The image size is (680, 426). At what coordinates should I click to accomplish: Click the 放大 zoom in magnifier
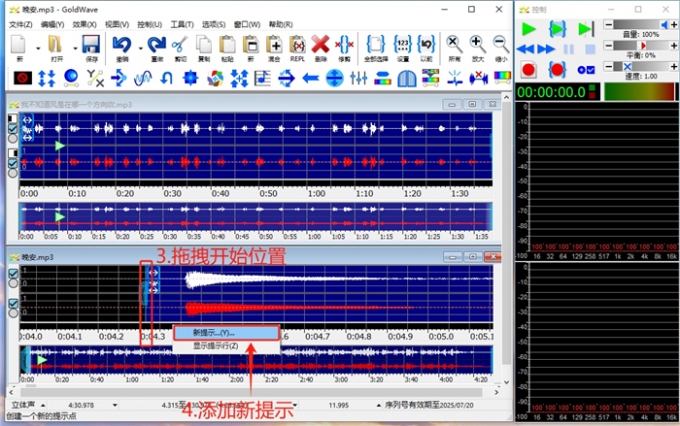pos(477,45)
